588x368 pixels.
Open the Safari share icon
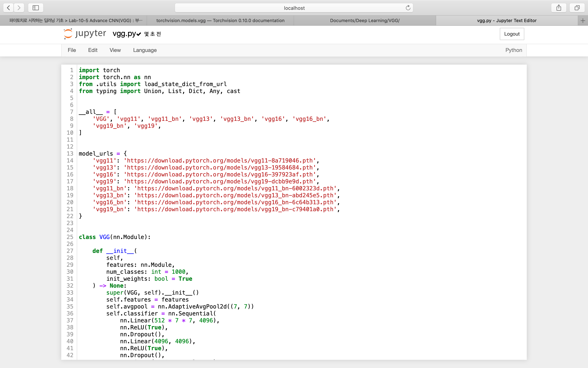[x=559, y=8]
